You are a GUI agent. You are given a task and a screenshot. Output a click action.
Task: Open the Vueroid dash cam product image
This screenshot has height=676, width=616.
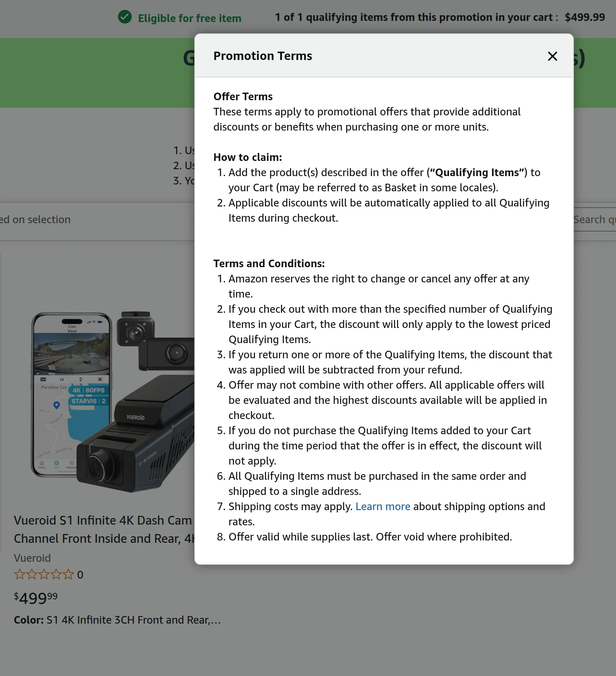(x=113, y=402)
